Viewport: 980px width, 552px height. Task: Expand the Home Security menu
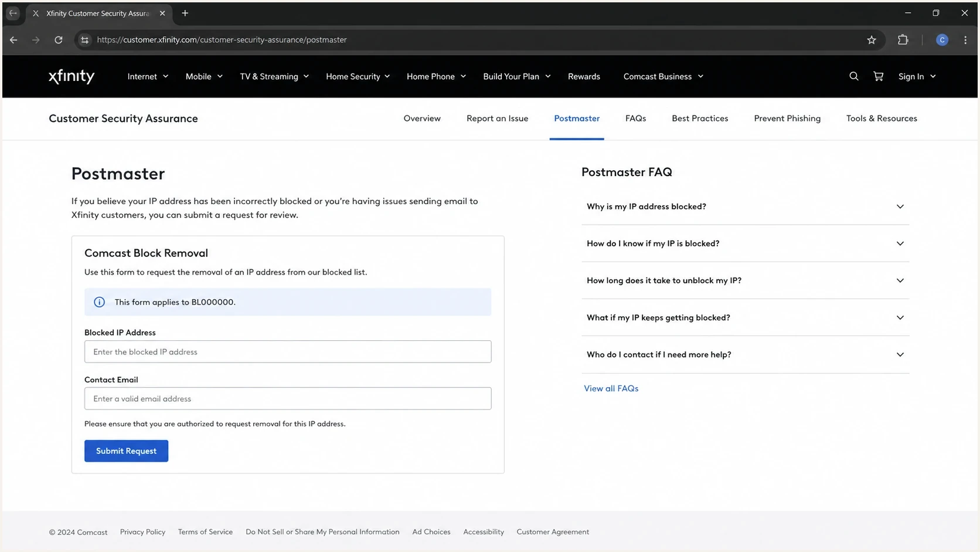click(x=358, y=76)
